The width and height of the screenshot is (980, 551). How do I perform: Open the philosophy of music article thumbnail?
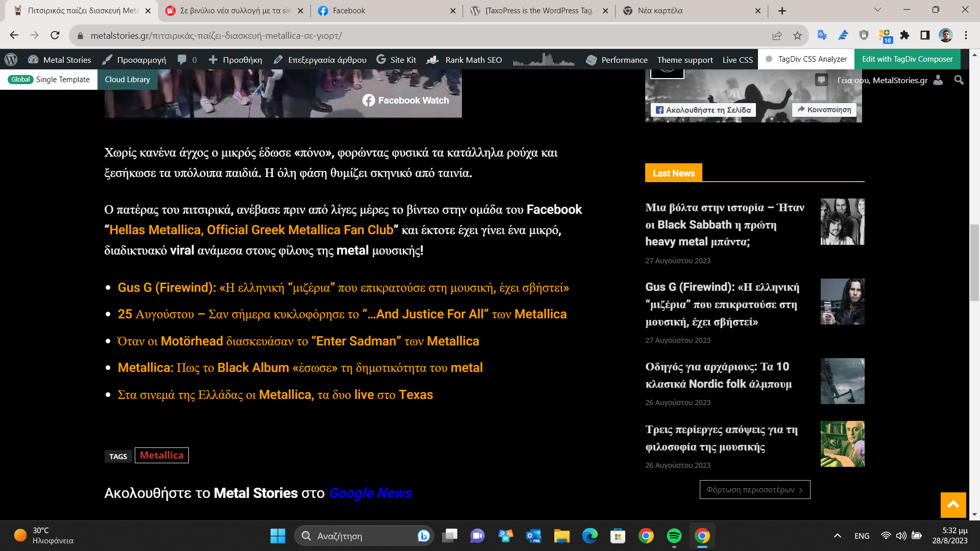coord(842,444)
